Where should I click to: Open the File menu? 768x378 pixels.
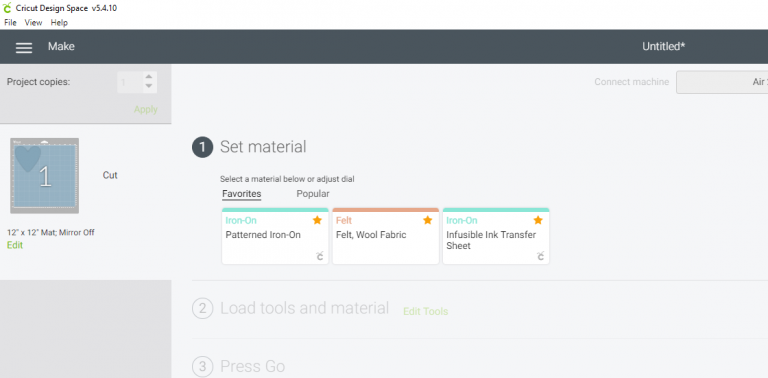coord(10,23)
